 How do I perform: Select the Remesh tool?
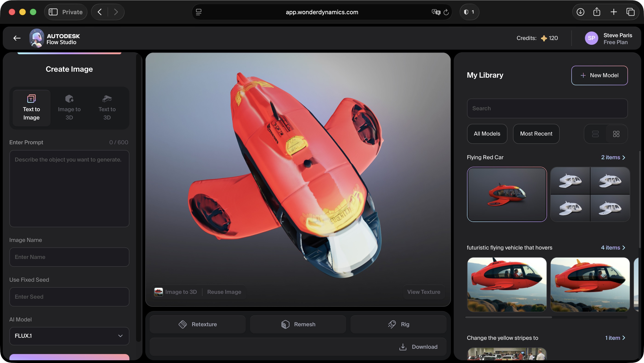[298, 324]
